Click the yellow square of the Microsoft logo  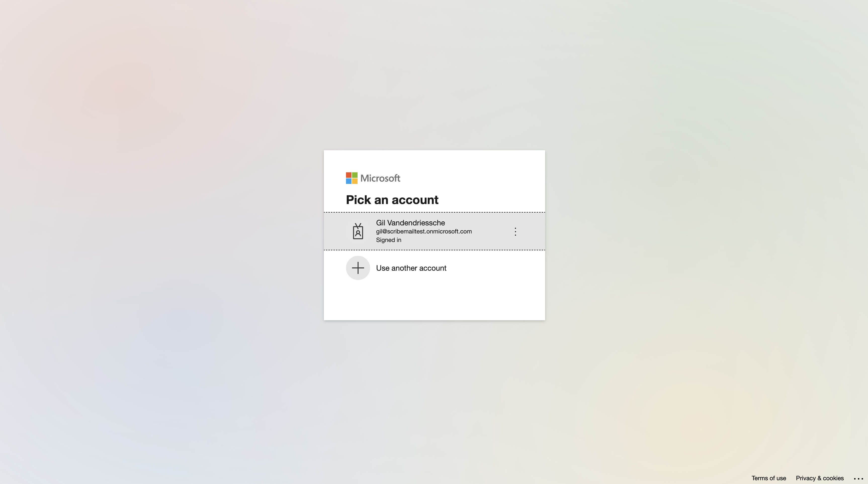[355, 181]
